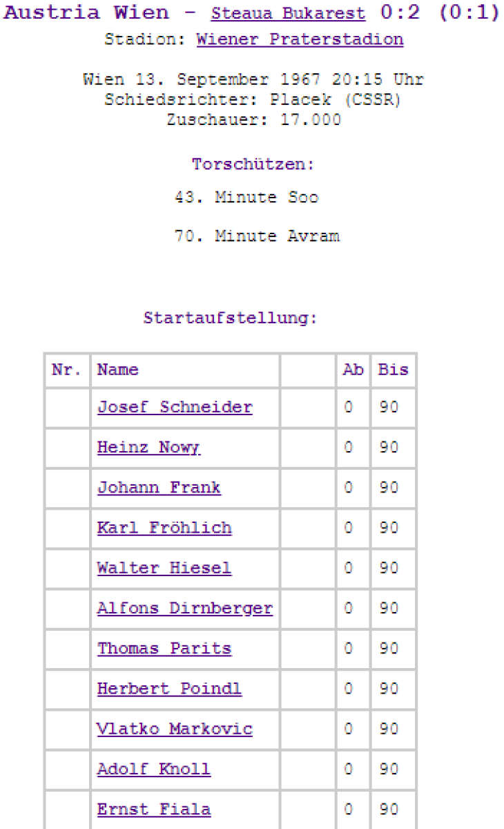
Task: Open Herbert Poindl's player page
Action: tap(169, 689)
